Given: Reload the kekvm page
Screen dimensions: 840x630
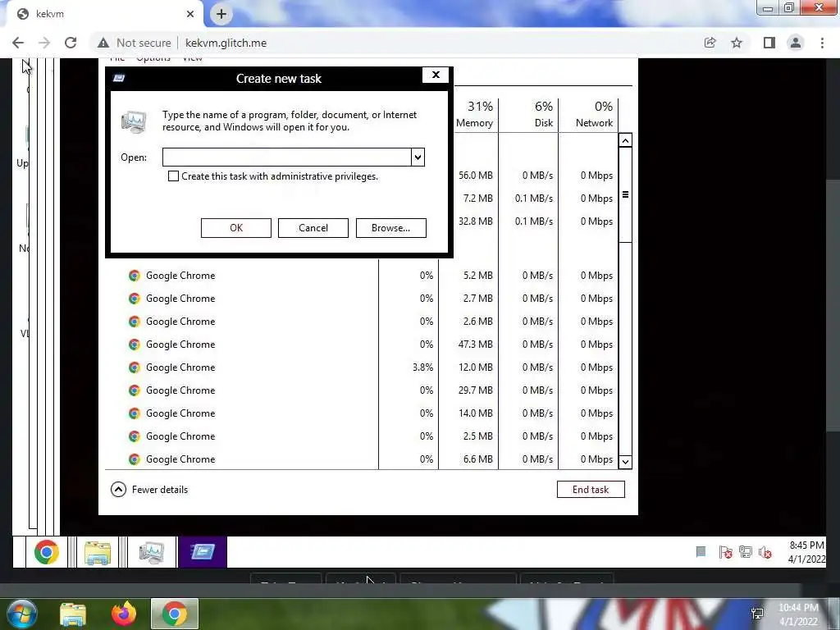Looking at the screenshot, I should pyautogui.click(x=71, y=43).
